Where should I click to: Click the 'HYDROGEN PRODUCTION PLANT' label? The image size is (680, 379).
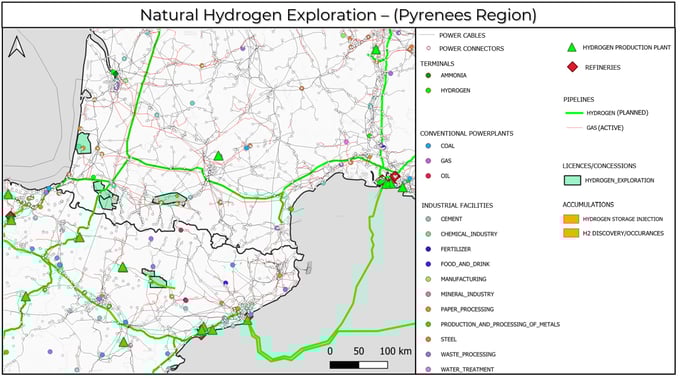627,47
